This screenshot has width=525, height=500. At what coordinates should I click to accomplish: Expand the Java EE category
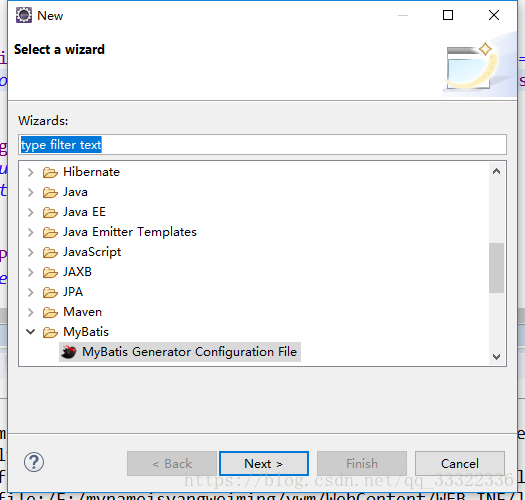point(30,212)
